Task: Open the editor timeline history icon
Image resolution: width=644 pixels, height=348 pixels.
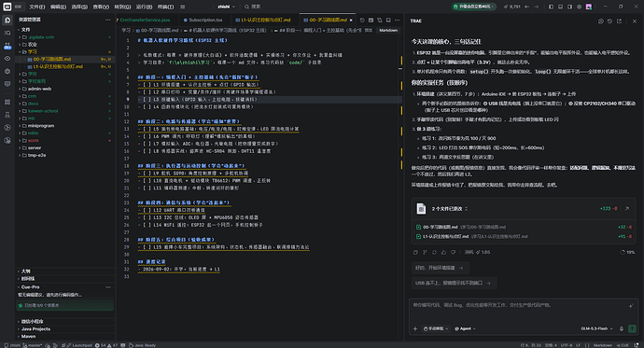Action: point(362,20)
